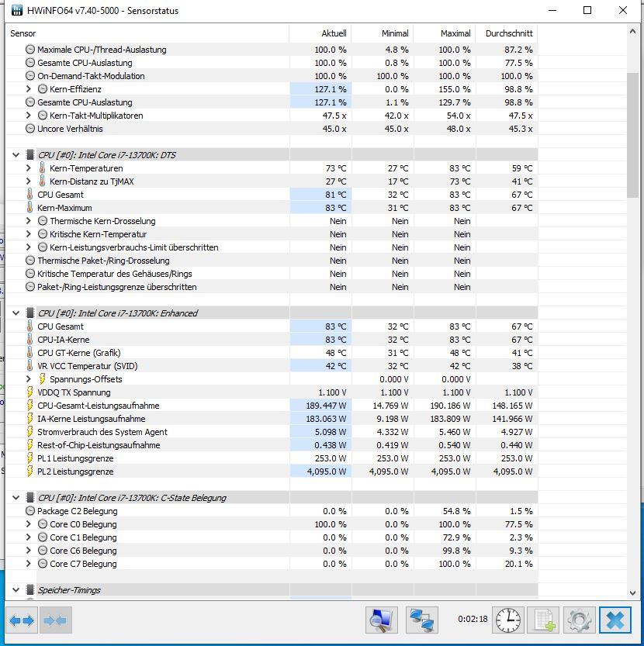Click the lightning icon of VDDQ TX Spannung
Viewport: 644px width, 646px height.
29,392
